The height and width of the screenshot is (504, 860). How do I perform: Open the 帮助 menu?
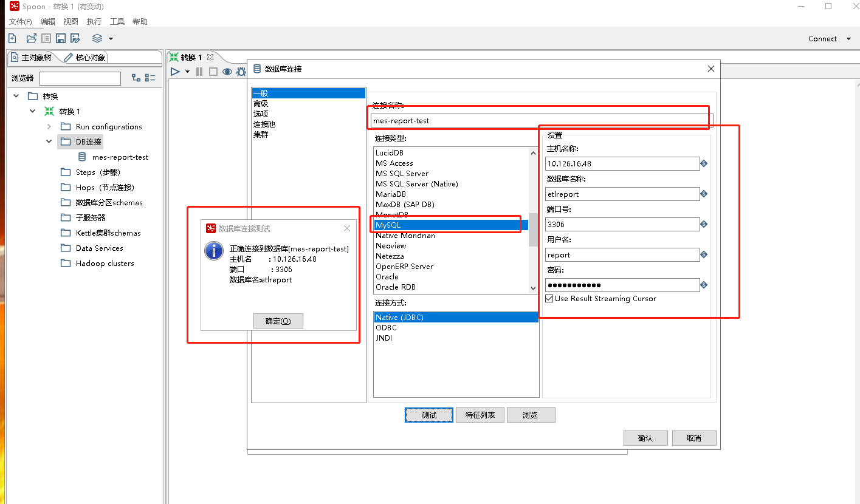click(140, 22)
